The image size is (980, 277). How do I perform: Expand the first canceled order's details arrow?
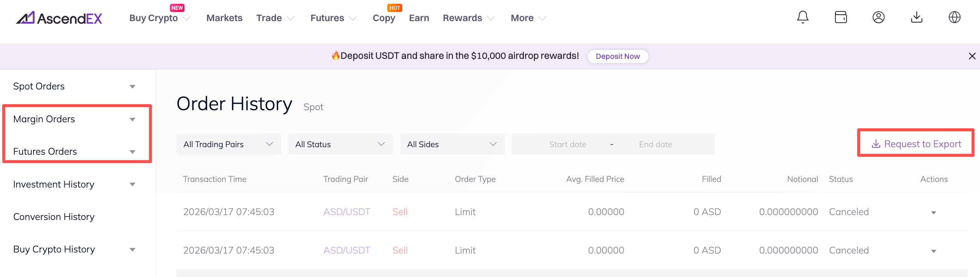[933, 212]
